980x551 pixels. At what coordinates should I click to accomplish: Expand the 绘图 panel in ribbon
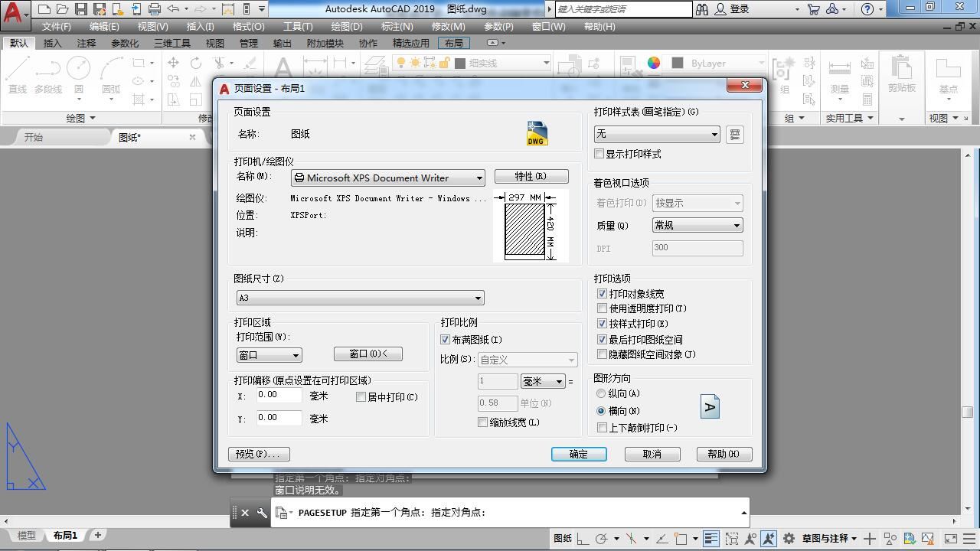click(81, 118)
